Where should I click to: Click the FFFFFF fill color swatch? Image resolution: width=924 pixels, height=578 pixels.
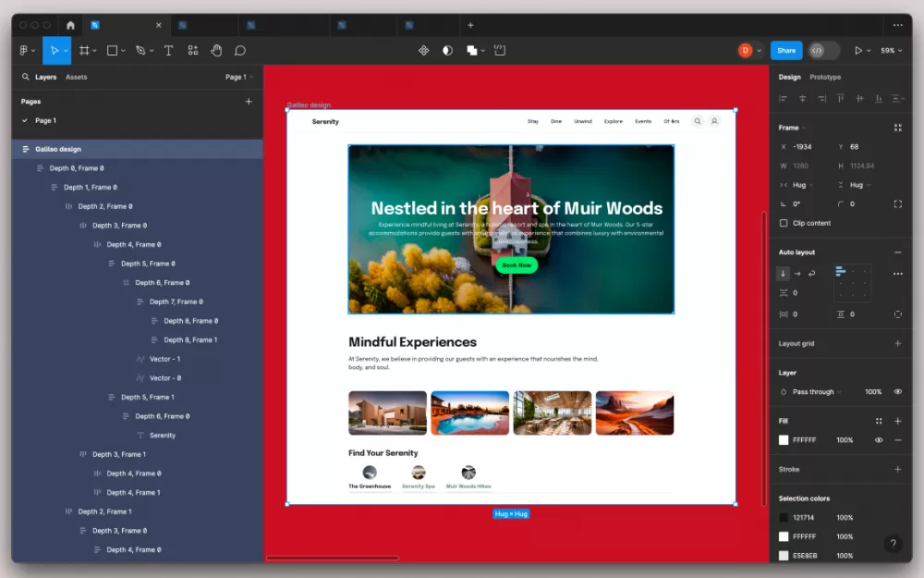[784, 440]
